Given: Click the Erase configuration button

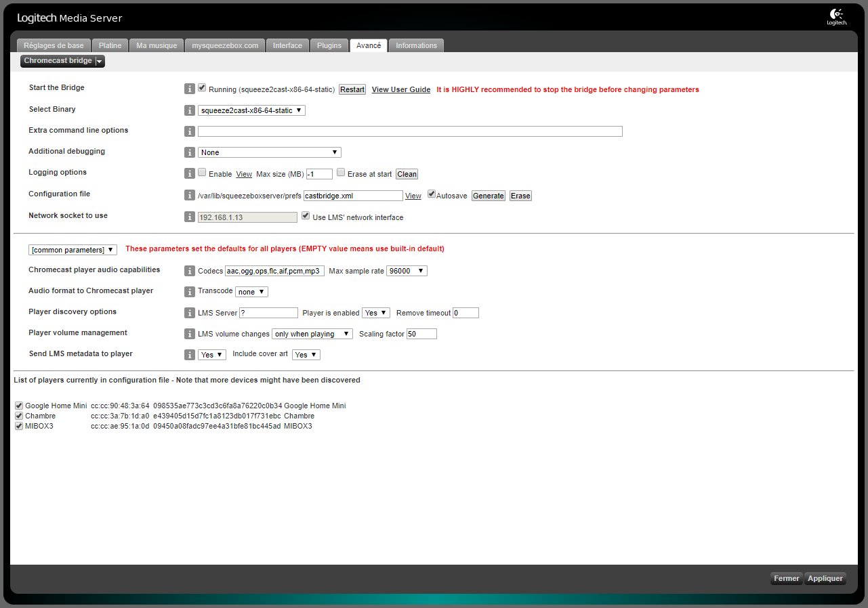Looking at the screenshot, I should tap(520, 196).
